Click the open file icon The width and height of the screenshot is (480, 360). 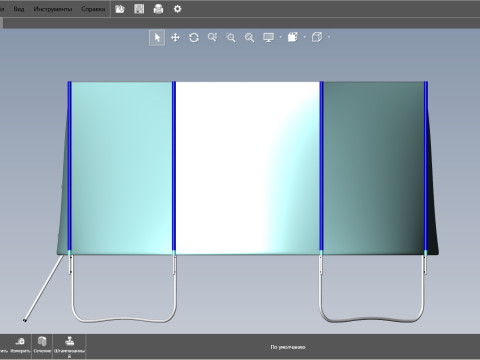(x=120, y=9)
